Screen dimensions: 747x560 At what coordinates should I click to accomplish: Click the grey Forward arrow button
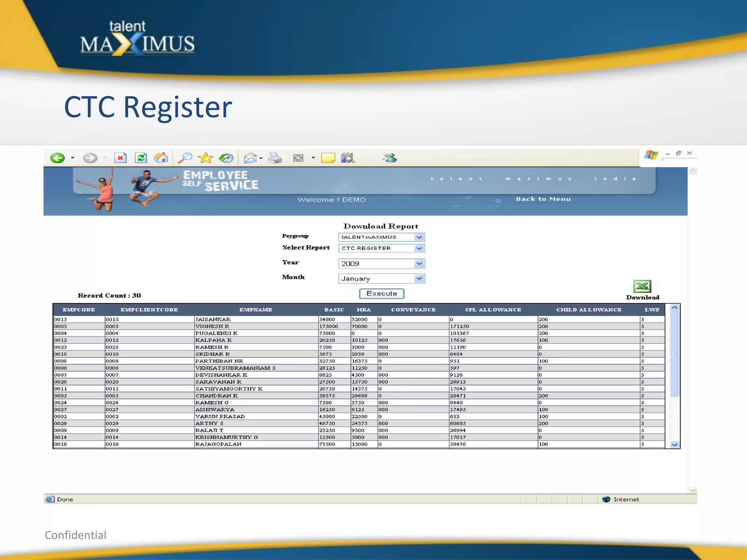pos(90,158)
